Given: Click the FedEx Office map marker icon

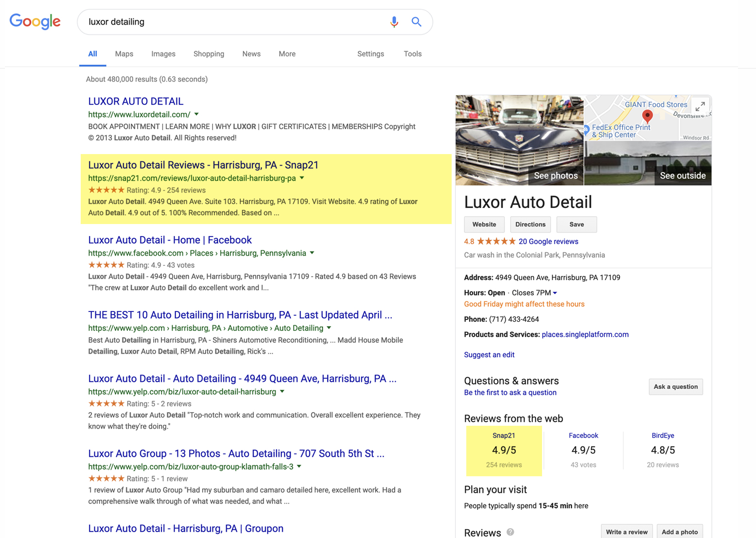Looking at the screenshot, I should pos(587,130).
